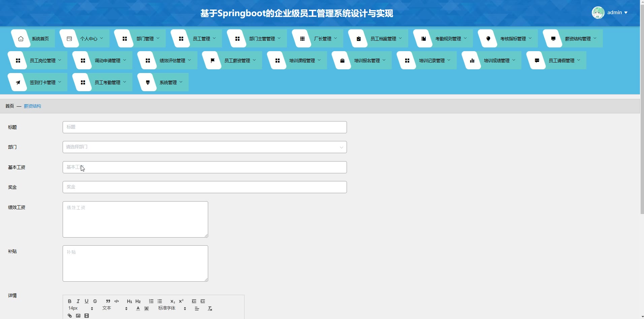Open the 考核指标管理 menu
Screen dimensions: 644x319
pos(508,39)
